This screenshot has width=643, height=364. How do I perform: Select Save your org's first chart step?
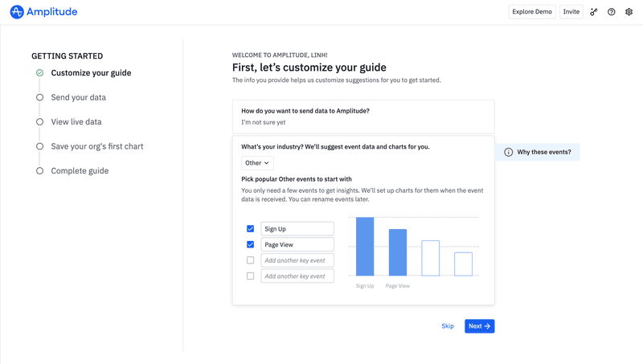pyautogui.click(x=97, y=146)
